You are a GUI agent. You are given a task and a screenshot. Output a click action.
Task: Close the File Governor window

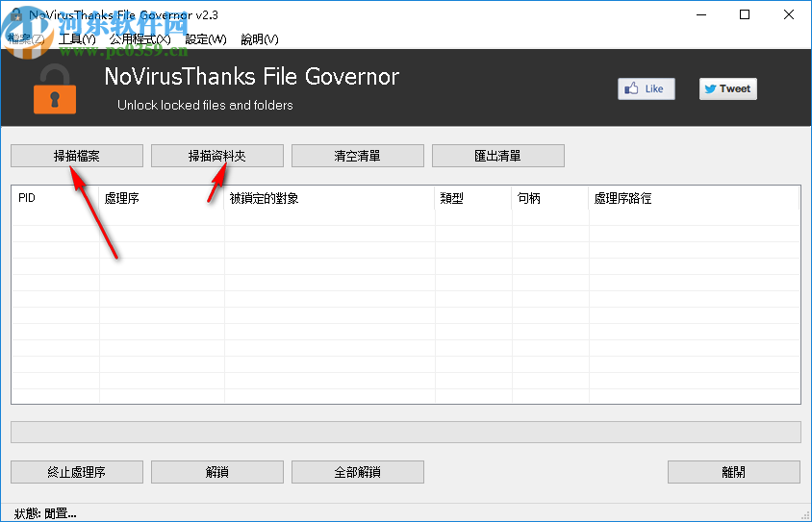[789, 15]
